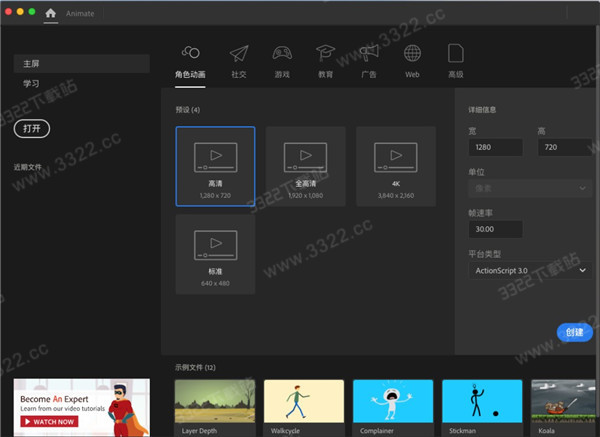
Task: Click the 创建 button
Action: click(575, 332)
